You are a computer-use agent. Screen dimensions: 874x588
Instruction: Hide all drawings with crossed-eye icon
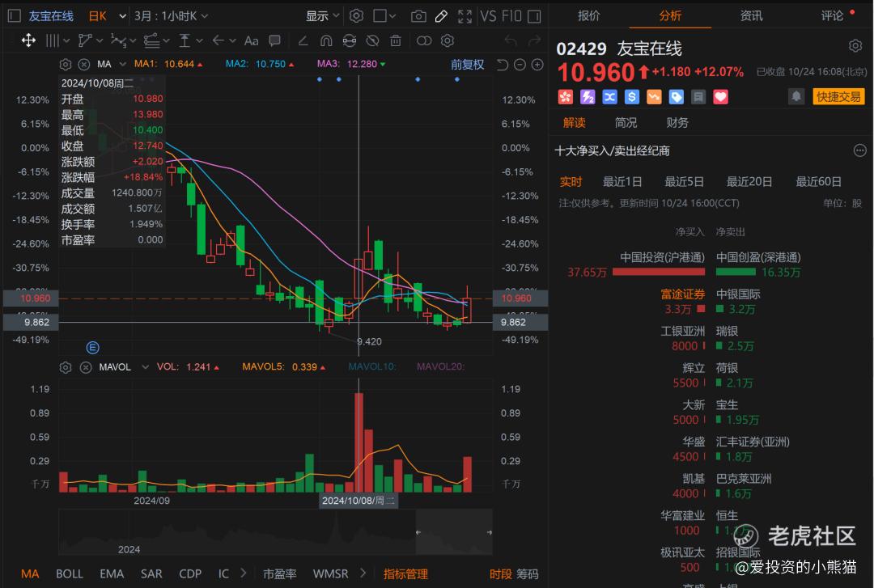(x=372, y=40)
